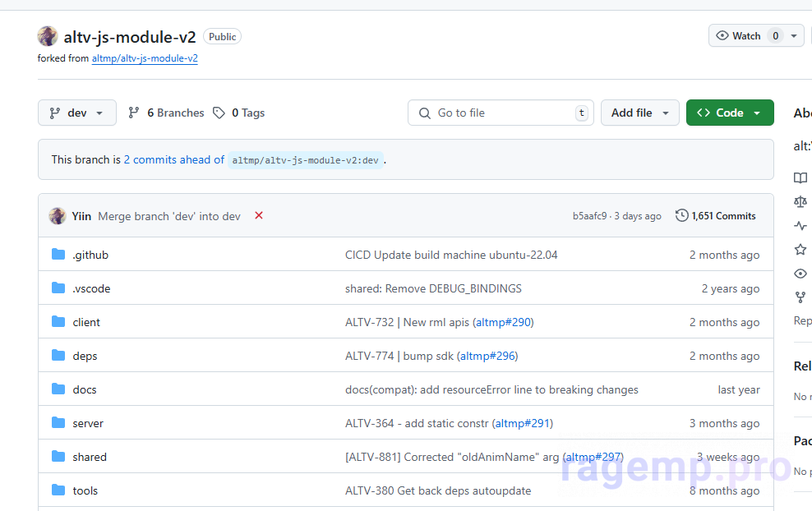The height and width of the screenshot is (511, 812).
Task: Open the 2 commits ahead of link
Action: (174, 159)
